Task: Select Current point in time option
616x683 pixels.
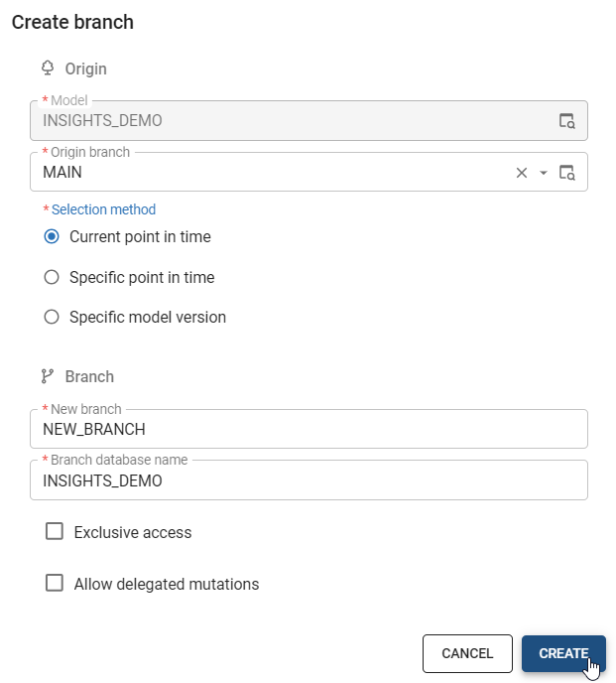Action: pos(52,237)
